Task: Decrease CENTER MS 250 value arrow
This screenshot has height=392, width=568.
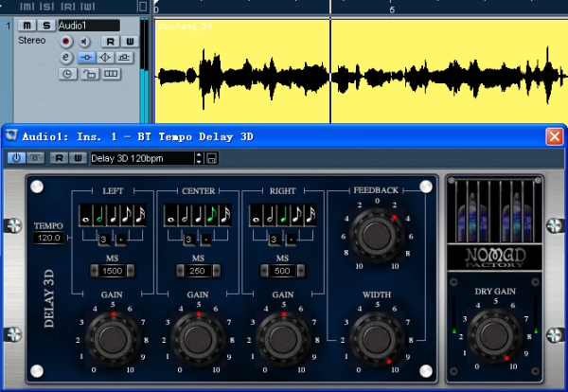Action: tap(180, 271)
